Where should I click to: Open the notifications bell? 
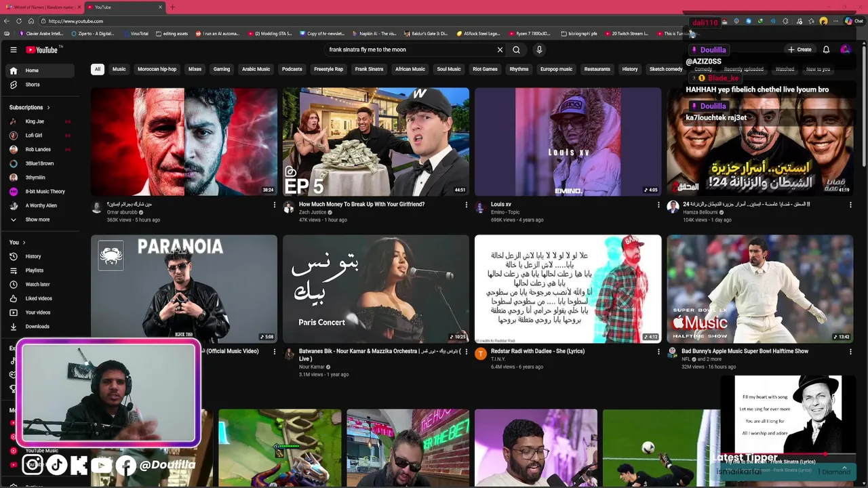(x=826, y=49)
